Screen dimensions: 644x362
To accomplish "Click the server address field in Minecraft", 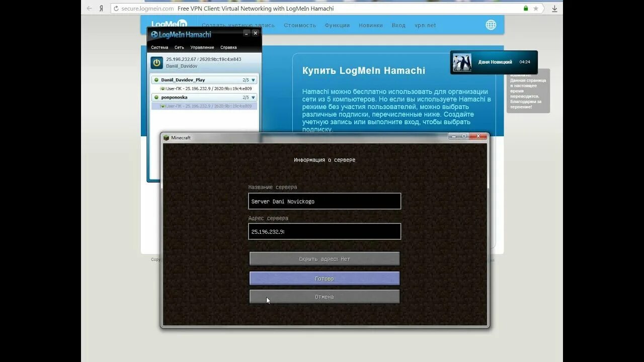I will (x=325, y=231).
